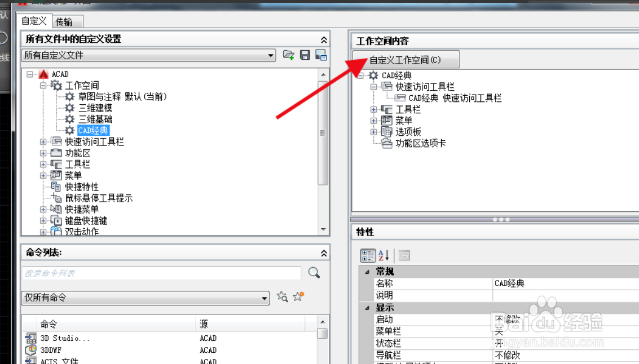
Task: Click the image manager icon
Action: [x=321, y=55]
